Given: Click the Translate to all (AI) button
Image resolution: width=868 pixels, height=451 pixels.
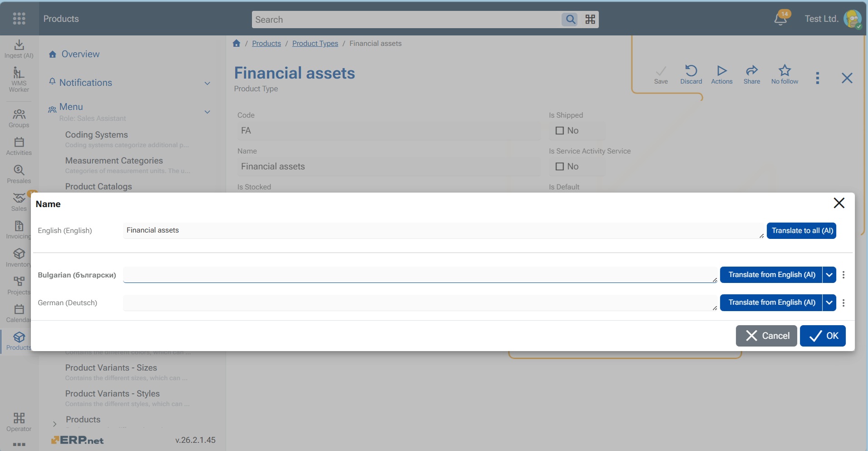Looking at the screenshot, I should tap(801, 231).
